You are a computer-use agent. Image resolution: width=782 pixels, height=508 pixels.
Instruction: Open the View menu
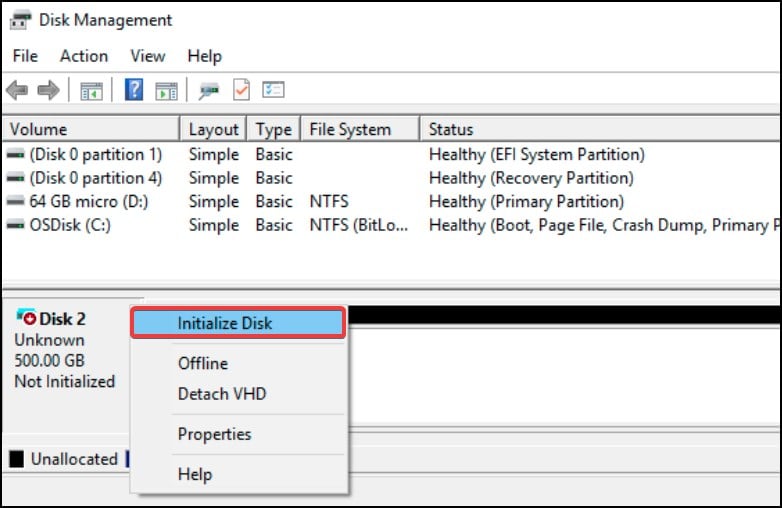coord(148,56)
